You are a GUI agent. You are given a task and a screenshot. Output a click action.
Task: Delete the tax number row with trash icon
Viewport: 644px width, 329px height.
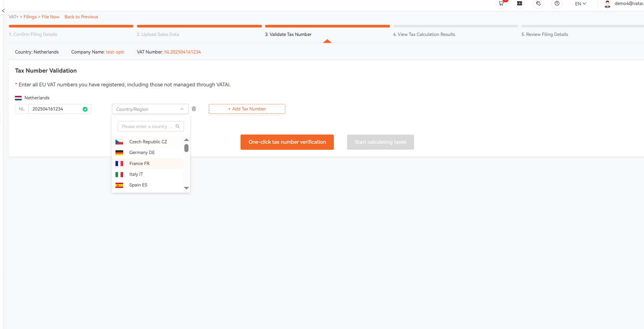click(194, 109)
